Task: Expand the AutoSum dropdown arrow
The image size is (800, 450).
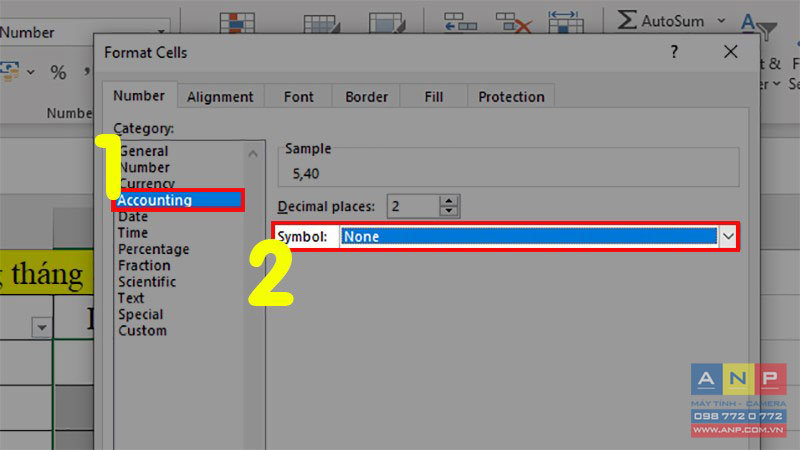Action: pyautogui.click(x=721, y=21)
